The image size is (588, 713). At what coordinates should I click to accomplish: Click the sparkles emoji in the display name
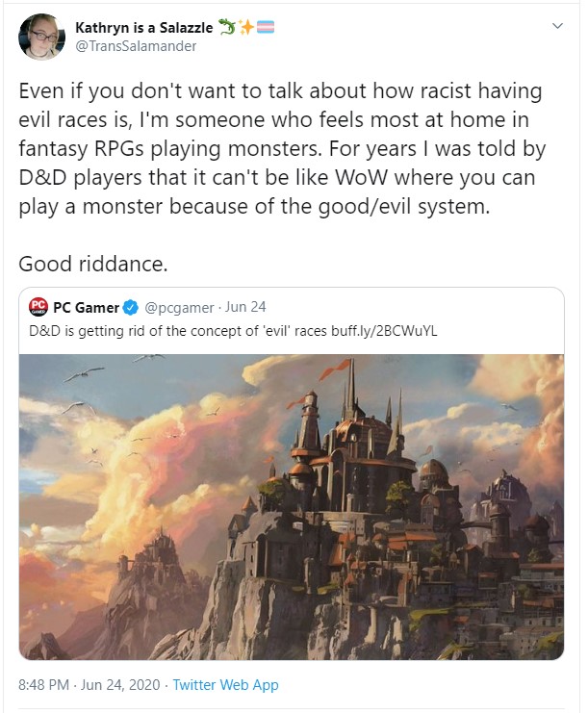pos(246,28)
